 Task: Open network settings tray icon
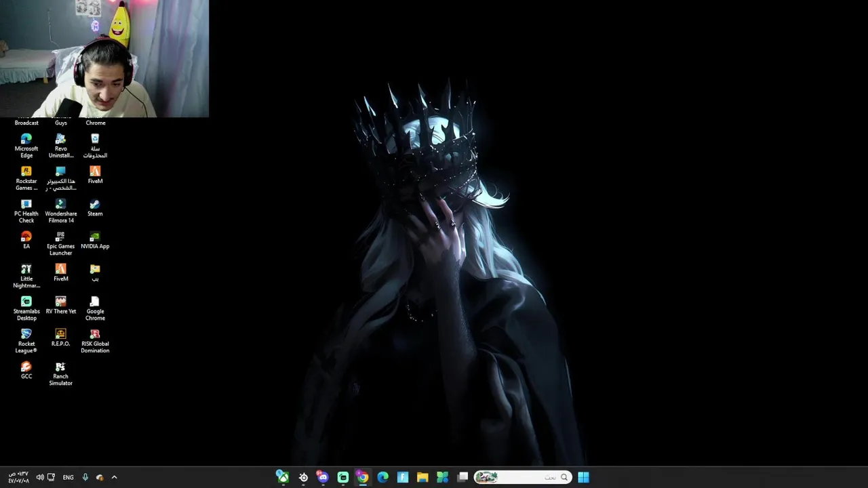51,477
